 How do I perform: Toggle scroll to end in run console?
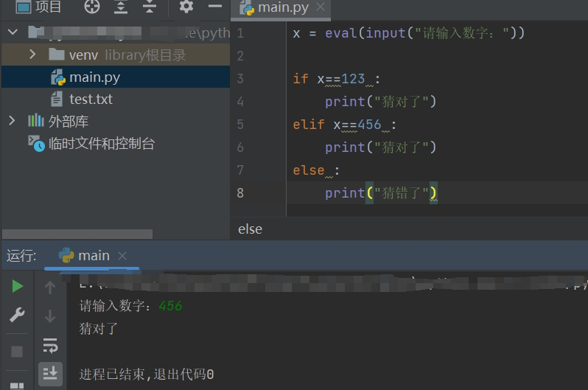tap(50, 373)
